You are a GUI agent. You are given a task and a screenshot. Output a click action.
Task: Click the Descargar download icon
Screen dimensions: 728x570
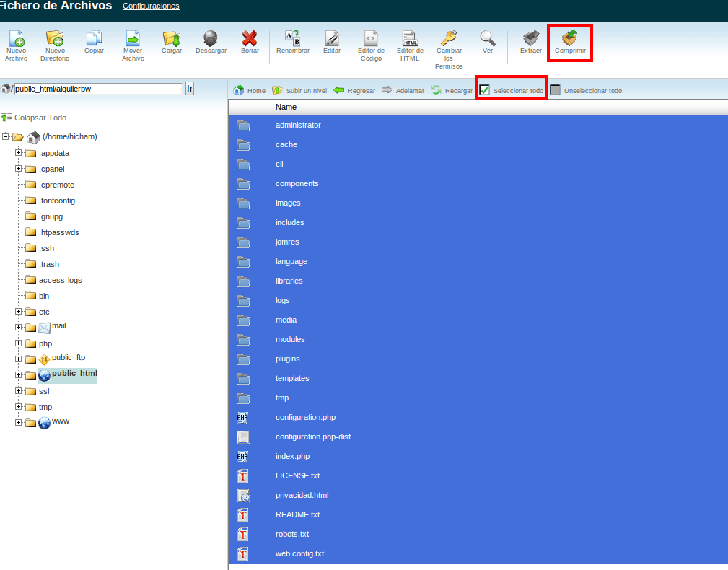tap(211, 38)
